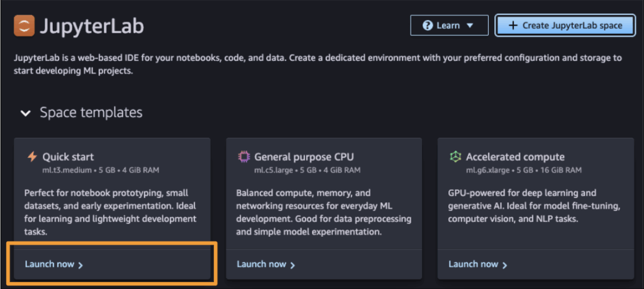This screenshot has height=289, width=644.
Task: Click the question mark icon beside Learn
Action: coord(428,26)
